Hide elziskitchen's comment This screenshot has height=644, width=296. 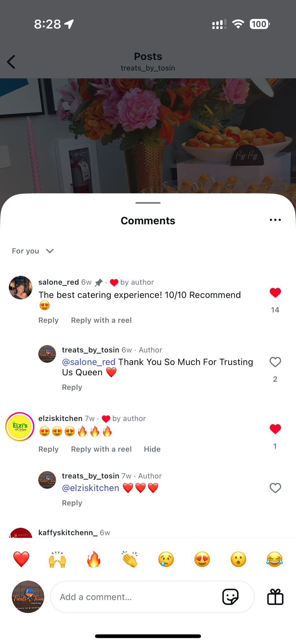point(152,449)
